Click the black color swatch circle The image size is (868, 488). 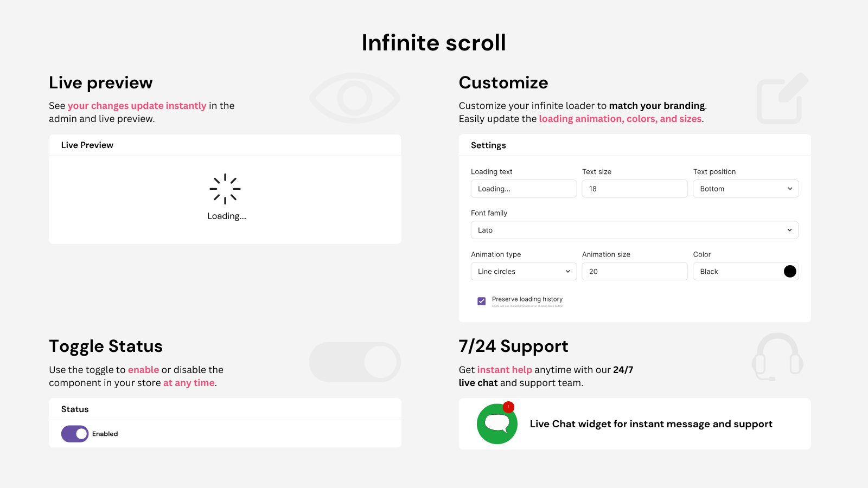tap(790, 271)
